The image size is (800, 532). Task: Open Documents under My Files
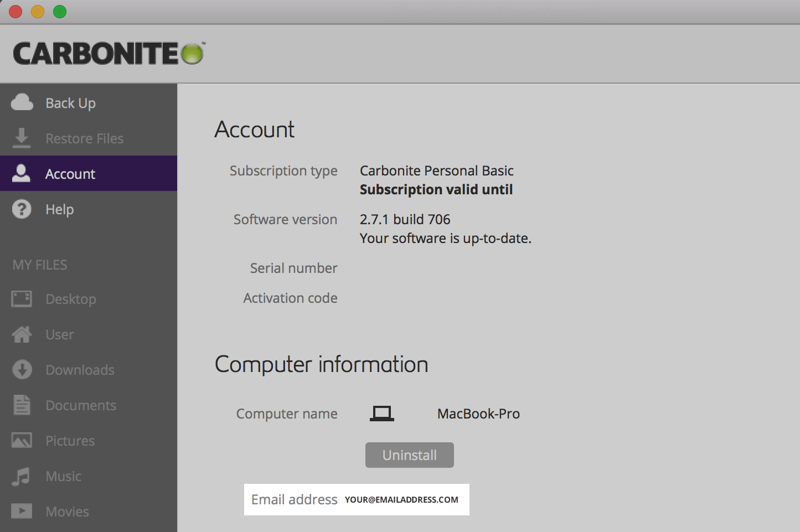81,405
